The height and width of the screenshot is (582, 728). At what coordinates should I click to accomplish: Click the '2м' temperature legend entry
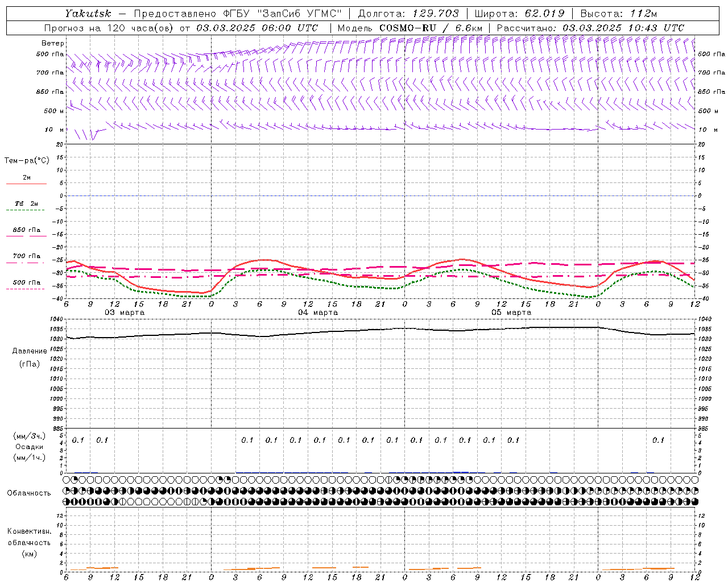coord(27,178)
